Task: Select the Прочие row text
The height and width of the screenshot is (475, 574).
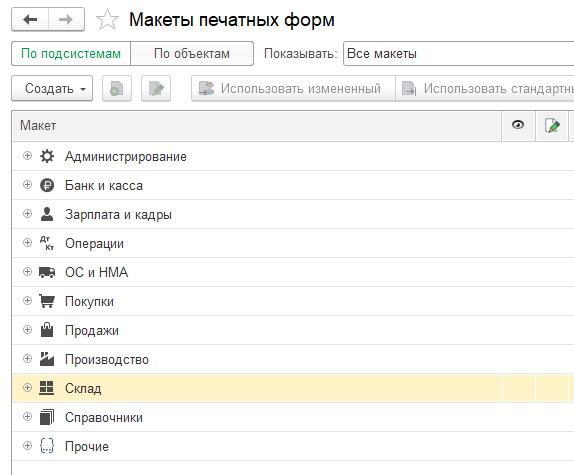Action: [87, 446]
